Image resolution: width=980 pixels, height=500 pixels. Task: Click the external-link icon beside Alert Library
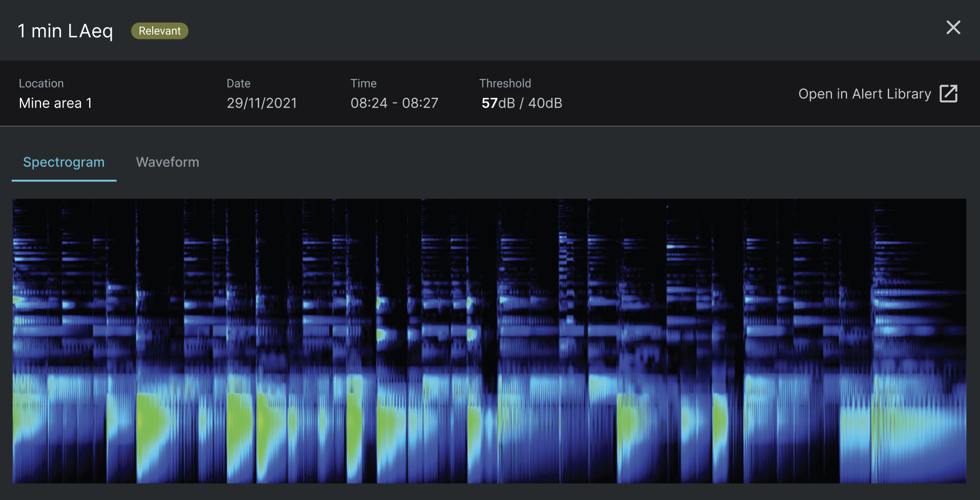[x=948, y=94]
